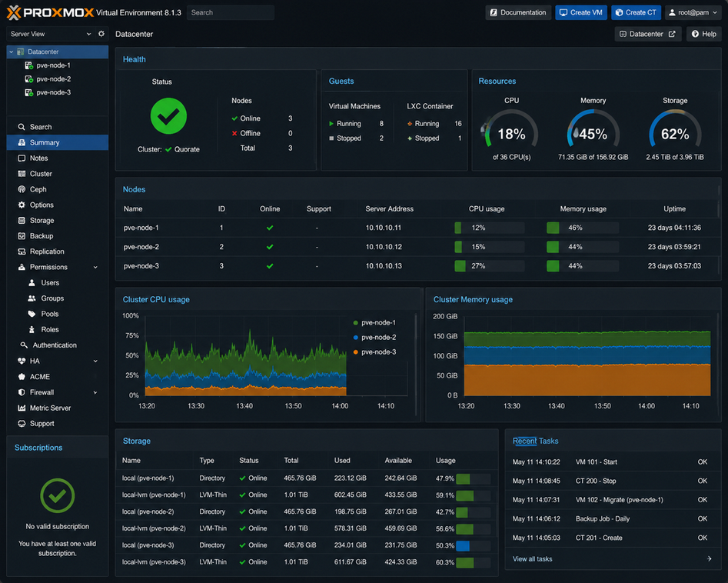The image size is (728, 583).
Task: Open the Server View gear settings
Action: pos(101,34)
